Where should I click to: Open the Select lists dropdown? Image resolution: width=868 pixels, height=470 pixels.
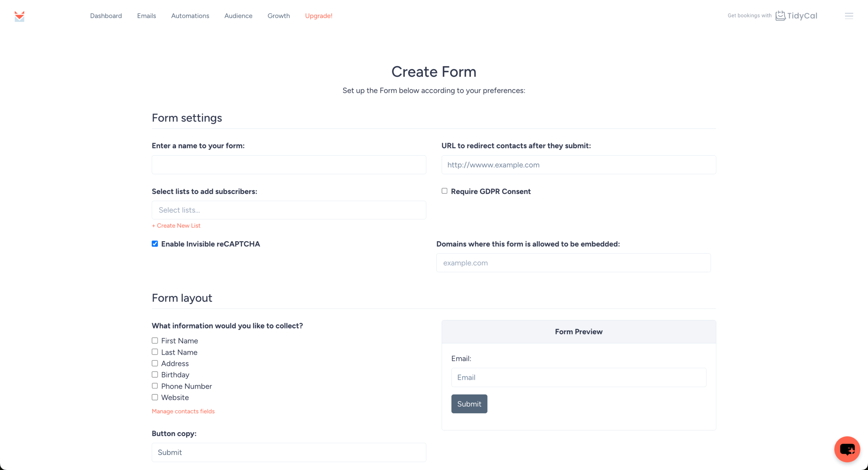pyautogui.click(x=289, y=210)
